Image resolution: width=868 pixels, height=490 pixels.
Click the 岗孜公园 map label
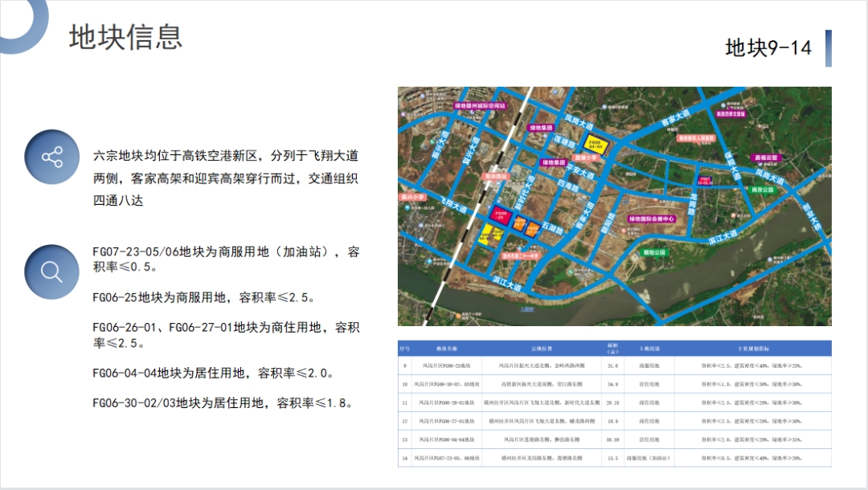coord(762,190)
